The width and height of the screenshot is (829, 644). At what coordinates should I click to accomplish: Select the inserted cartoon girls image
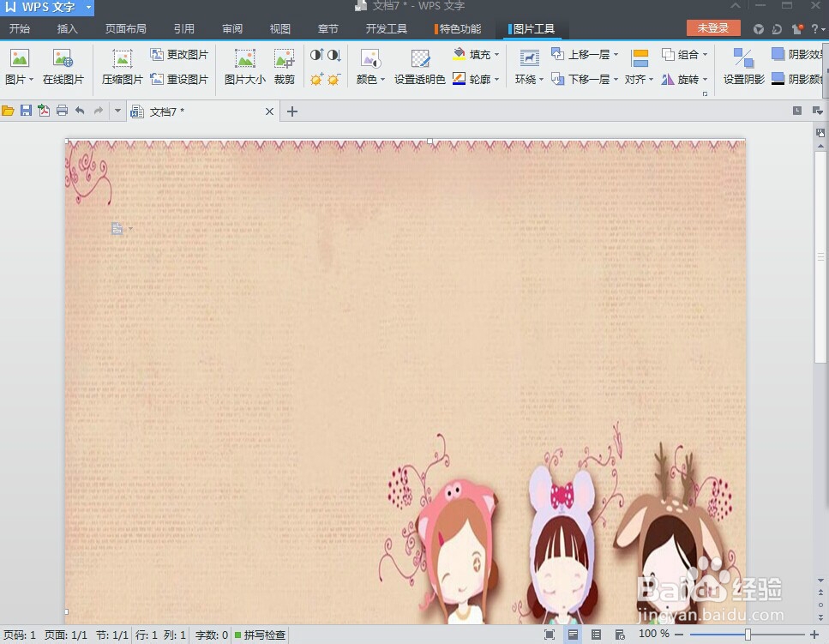(x=405, y=382)
